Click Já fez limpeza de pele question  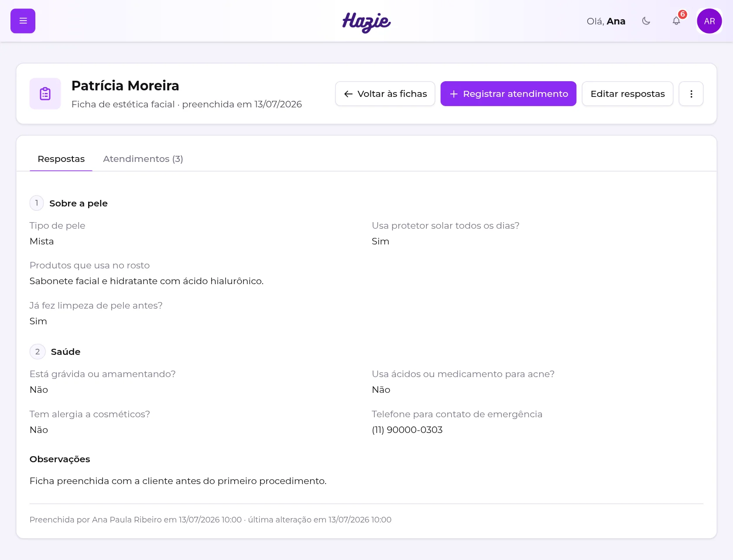(x=96, y=306)
